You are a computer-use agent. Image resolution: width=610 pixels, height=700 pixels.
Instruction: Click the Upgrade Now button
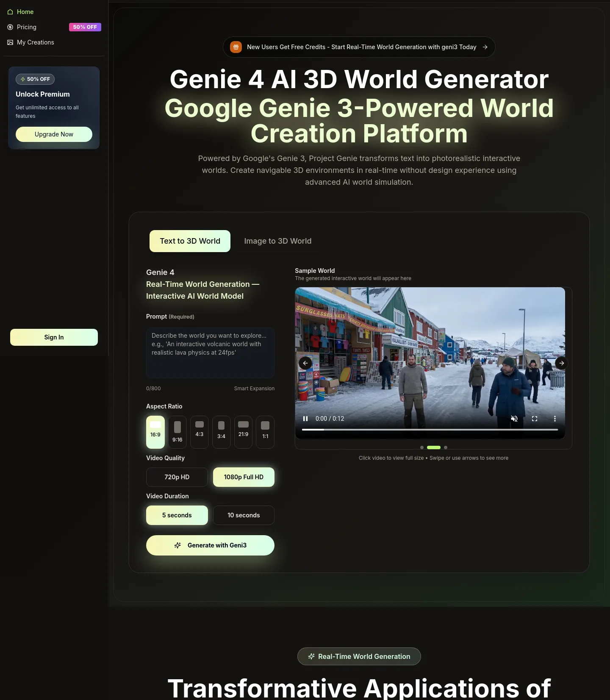pos(54,134)
